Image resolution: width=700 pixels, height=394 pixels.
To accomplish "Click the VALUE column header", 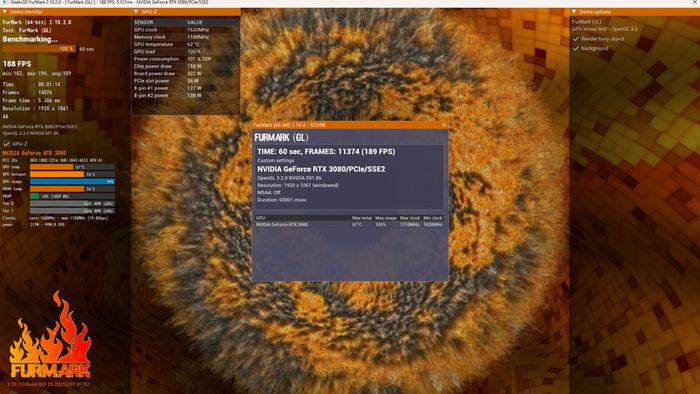I will pos(195,22).
